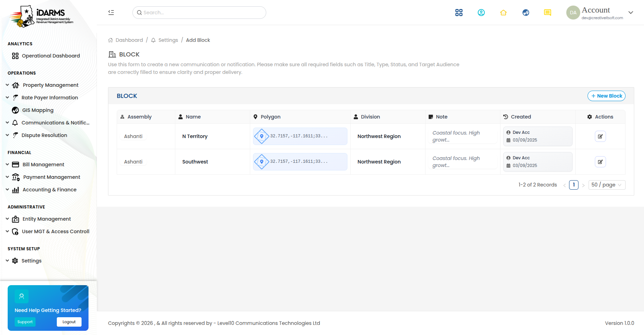Open the Account dropdown chevron
Viewport: 644px width, 335px height.
(631, 13)
